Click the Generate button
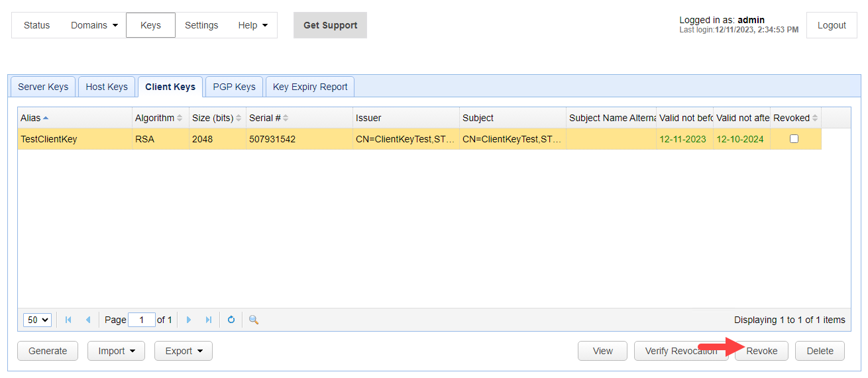The width and height of the screenshot is (868, 378). tap(48, 351)
